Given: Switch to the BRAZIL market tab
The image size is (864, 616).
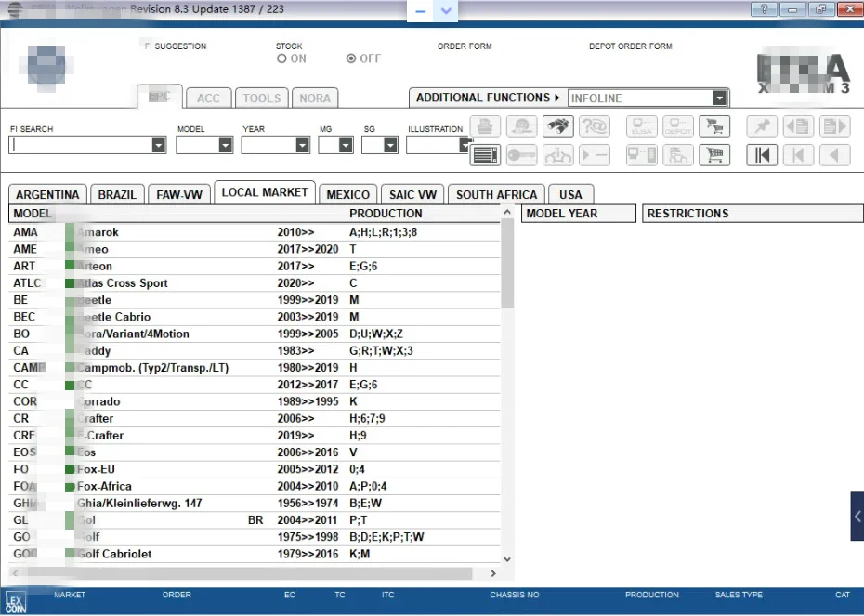Looking at the screenshot, I should click(117, 194).
